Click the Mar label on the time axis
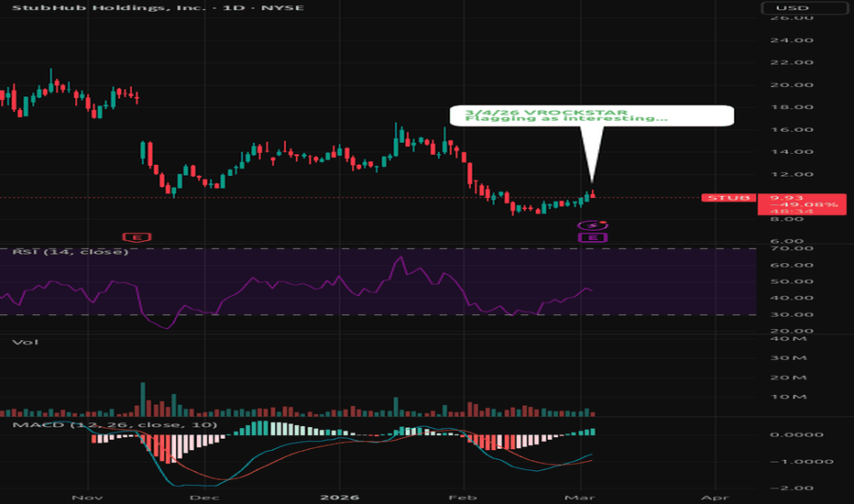 coord(580,498)
